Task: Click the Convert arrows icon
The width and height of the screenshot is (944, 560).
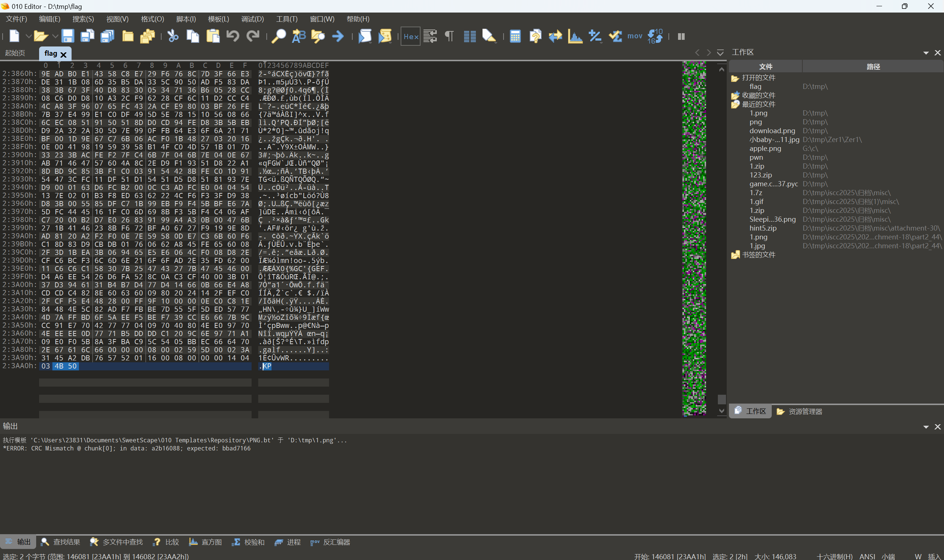Action: click(556, 36)
